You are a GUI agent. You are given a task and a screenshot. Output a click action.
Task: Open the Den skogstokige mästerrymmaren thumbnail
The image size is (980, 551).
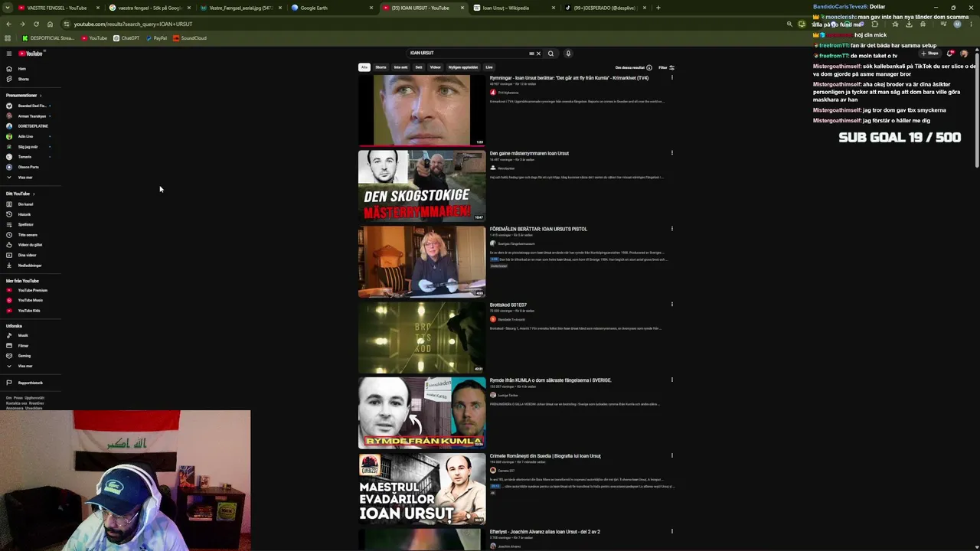pos(422,185)
